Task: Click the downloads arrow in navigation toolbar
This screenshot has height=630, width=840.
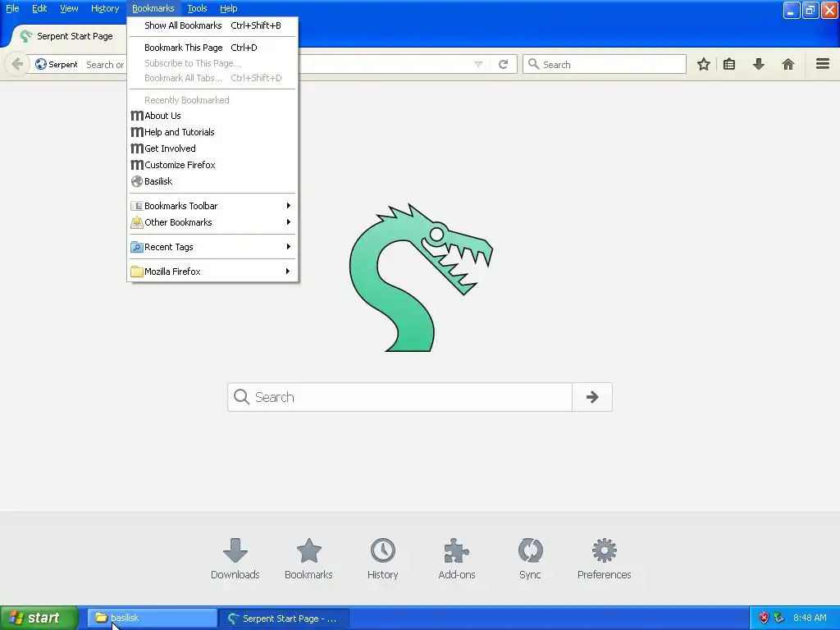Action: [x=759, y=64]
